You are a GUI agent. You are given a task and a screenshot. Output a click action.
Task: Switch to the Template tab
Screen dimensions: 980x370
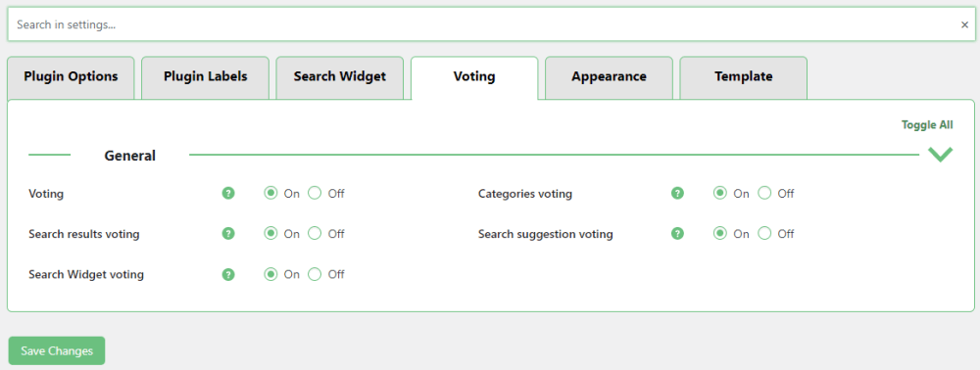tap(744, 77)
